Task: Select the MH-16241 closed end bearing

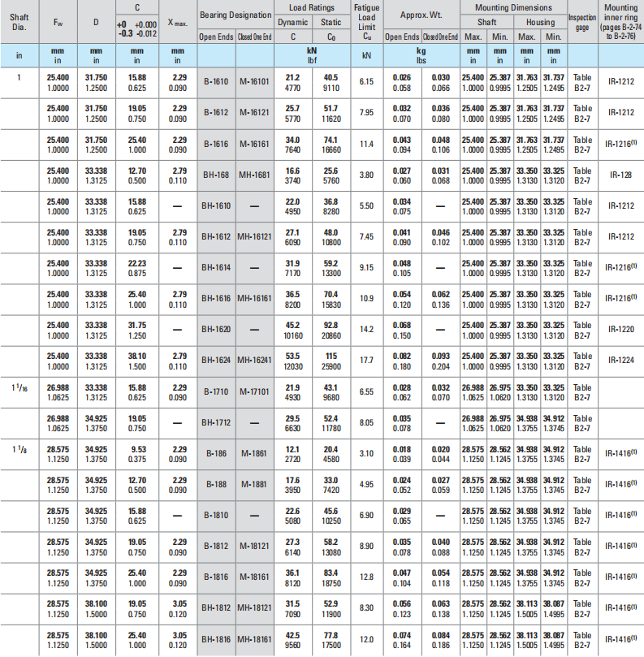Action: click(254, 360)
